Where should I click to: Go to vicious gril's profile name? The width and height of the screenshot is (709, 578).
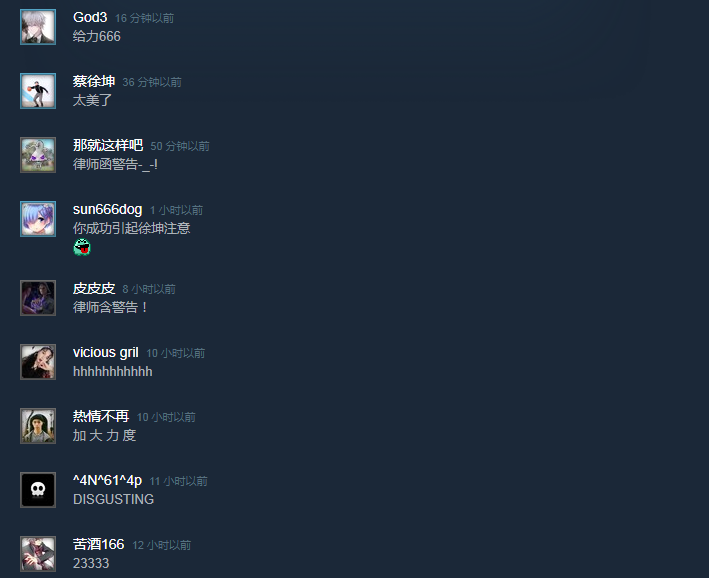[106, 352]
